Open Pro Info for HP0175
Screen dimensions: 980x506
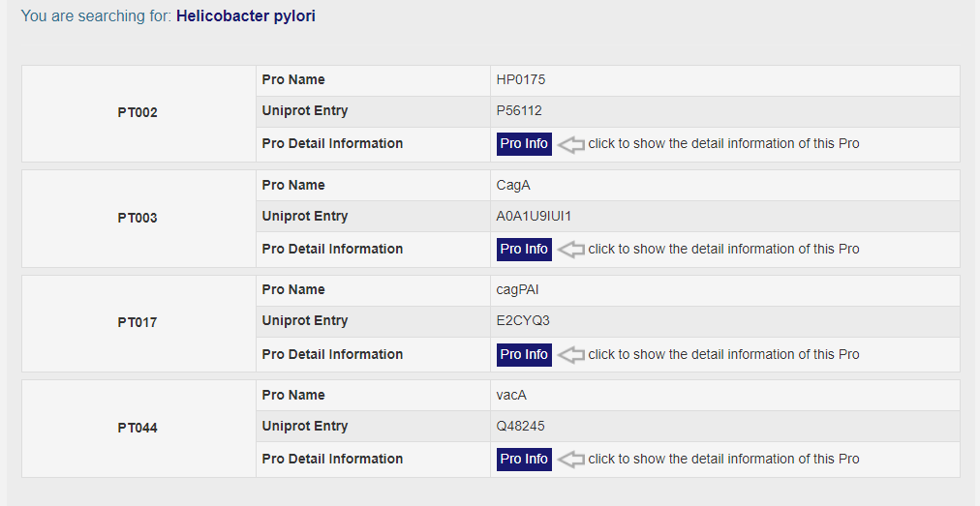point(524,144)
